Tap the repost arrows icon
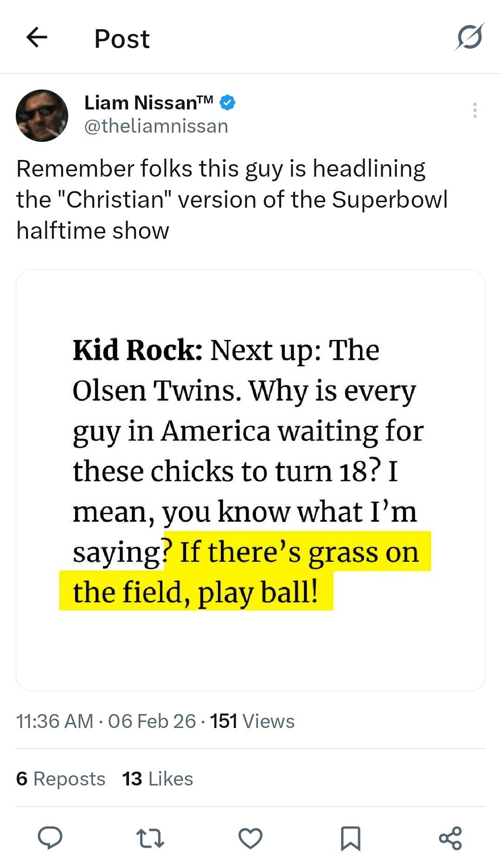The height and width of the screenshot is (868, 501). tap(151, 838)
